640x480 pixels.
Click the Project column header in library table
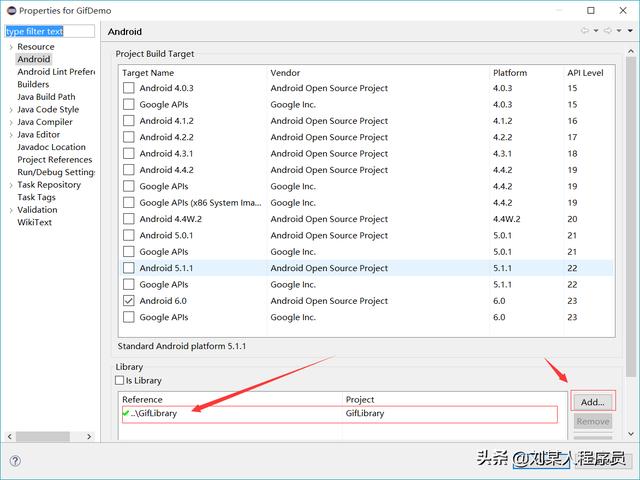[360, 399]
